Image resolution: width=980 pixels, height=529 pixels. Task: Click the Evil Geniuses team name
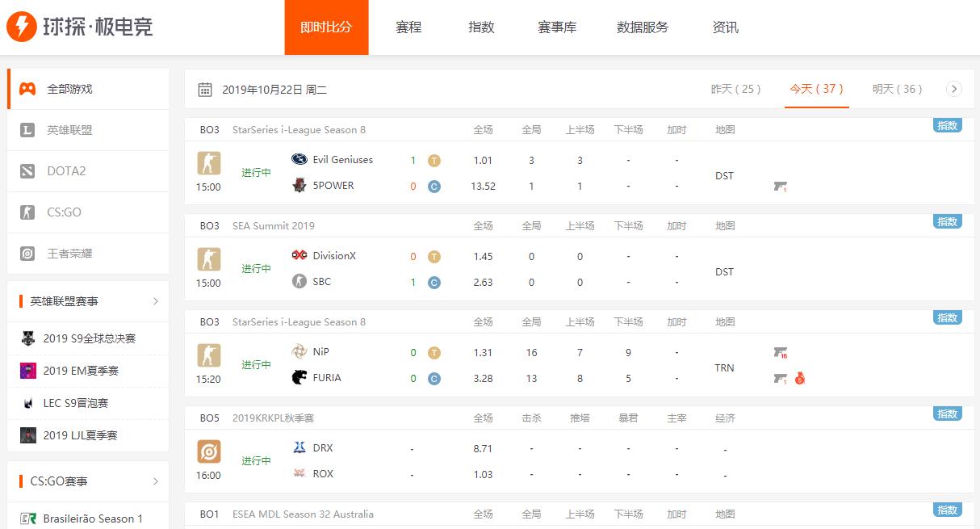(x=343, y=160)
